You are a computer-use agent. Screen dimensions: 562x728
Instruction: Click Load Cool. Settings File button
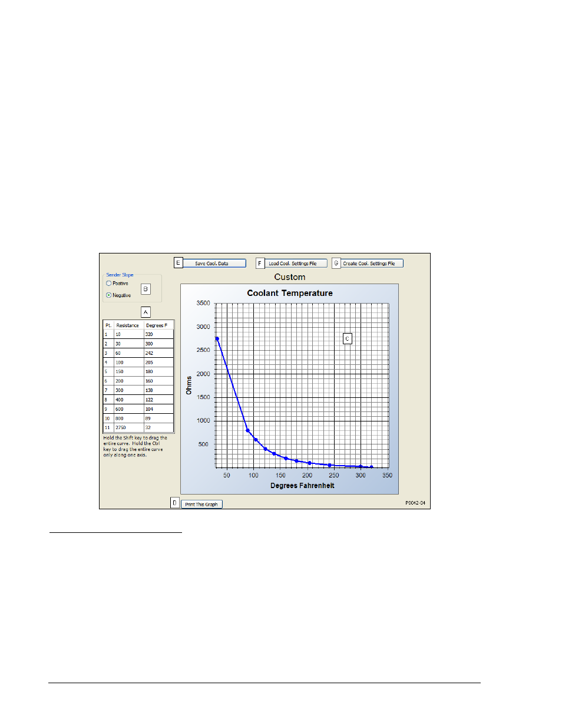pyautogui.click(x=296, y=263)
